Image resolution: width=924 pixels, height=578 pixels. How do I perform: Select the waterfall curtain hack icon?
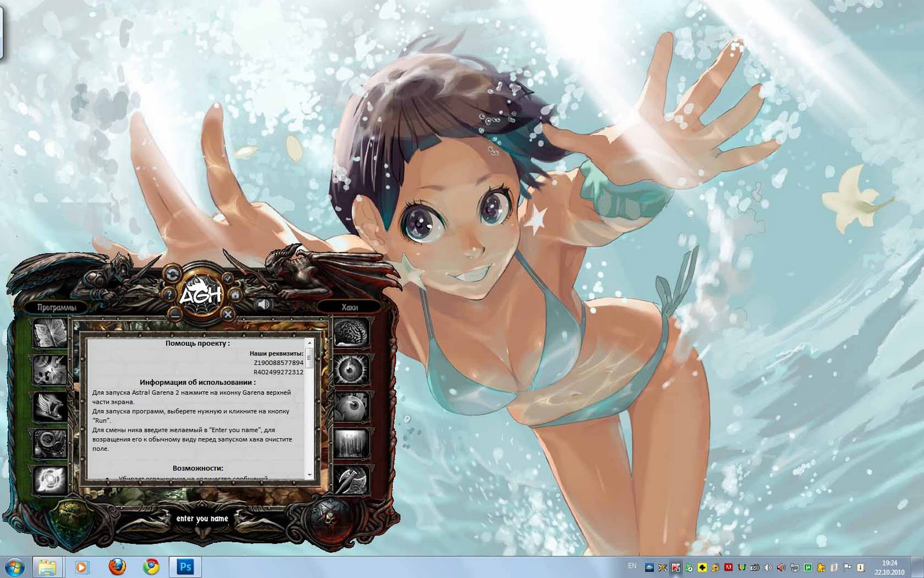[x=351, y=443]
